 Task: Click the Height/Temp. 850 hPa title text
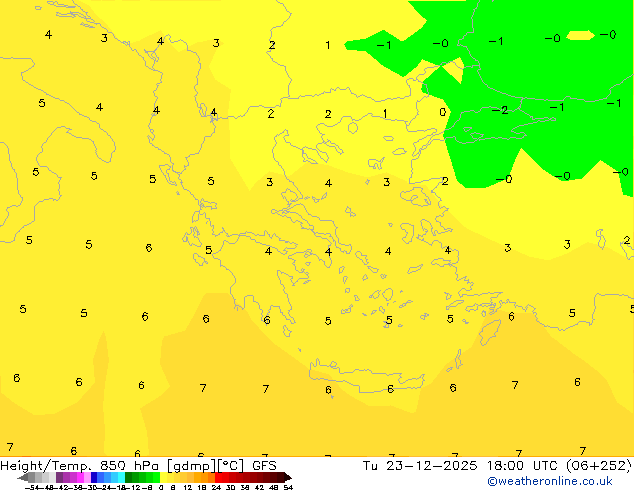tap(79, 466)
